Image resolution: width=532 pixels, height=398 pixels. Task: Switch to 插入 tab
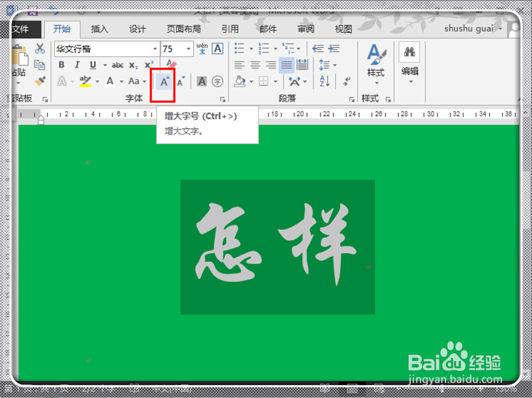pyautogui.click(x=100, y=29)
